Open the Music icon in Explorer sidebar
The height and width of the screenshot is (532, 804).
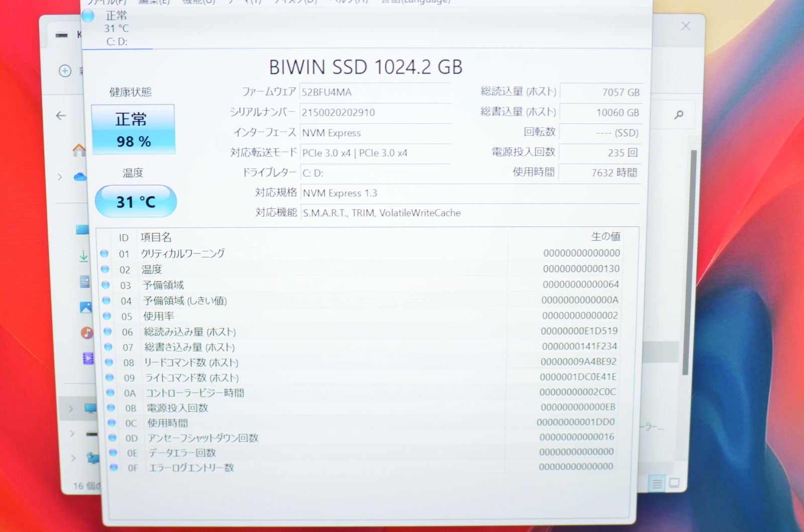pyautogui.click(x=87, y=332)
